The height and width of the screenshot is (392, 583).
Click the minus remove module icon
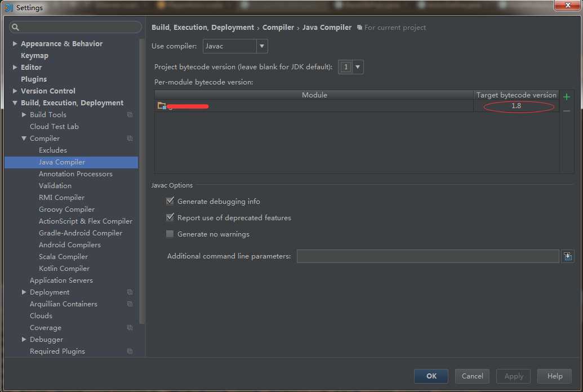pyautogui.click(x=566, y=111)
